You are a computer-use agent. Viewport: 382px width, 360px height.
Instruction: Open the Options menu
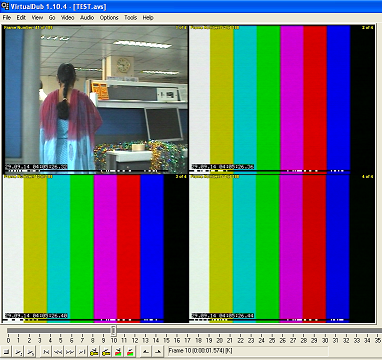point(109,18)
